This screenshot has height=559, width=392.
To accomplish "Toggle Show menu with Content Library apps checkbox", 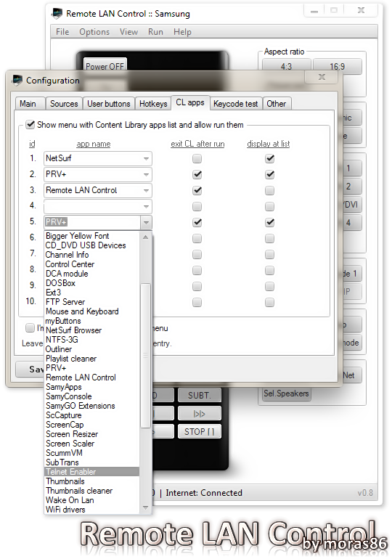I will (x=30, y=125).
